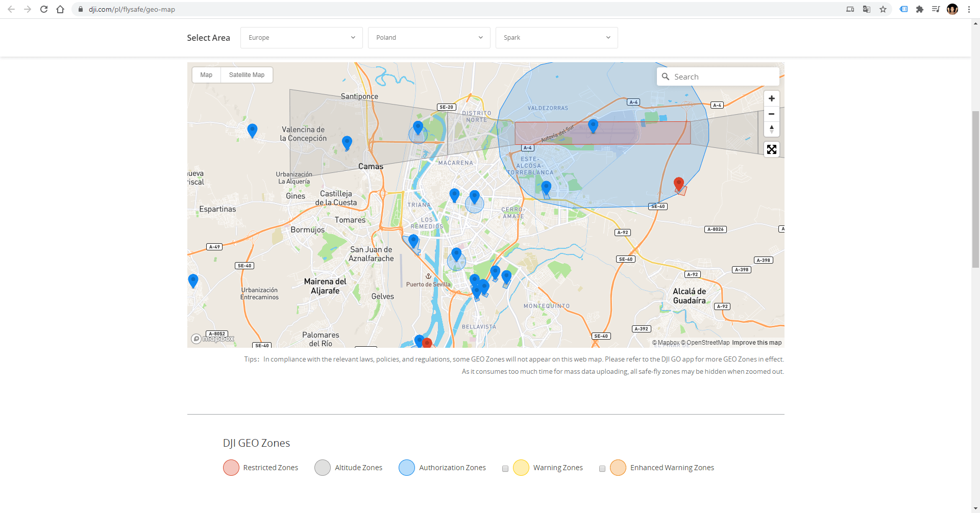The height and width of the screenshot is (513, 980).
Task: Click the blue pin above Cerro-Amate circle
Action: pyautogui.click(x=475, y=197)
